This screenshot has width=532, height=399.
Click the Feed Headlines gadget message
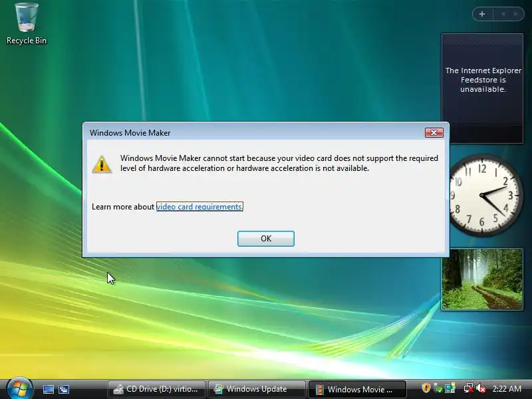coord(483,80)
